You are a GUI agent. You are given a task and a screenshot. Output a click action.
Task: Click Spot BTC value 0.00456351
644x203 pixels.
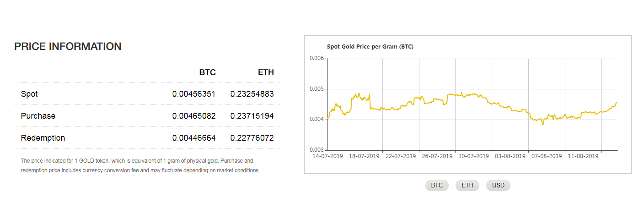[194, 94]
